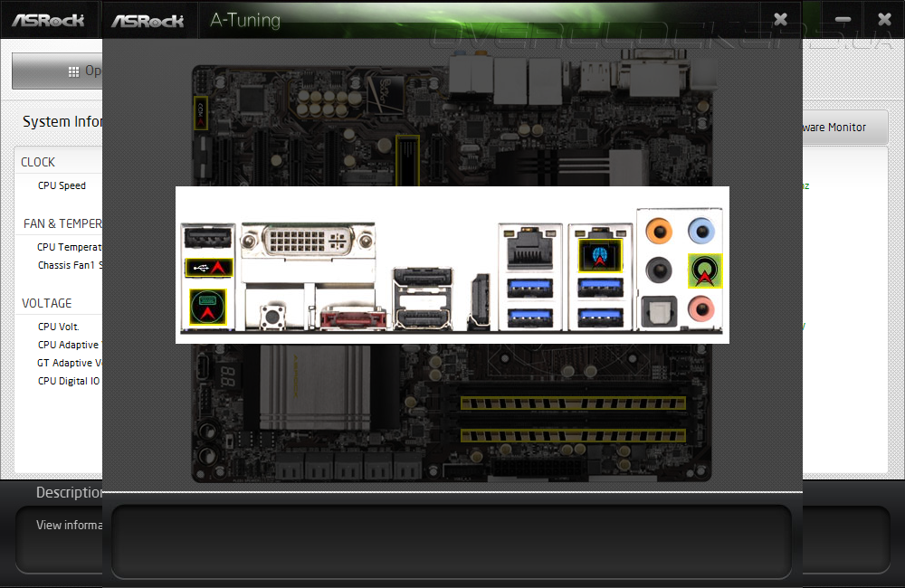Click the 'View informa' description text
The width and height of the screenshot is (905, 588).
coord(70,525)
